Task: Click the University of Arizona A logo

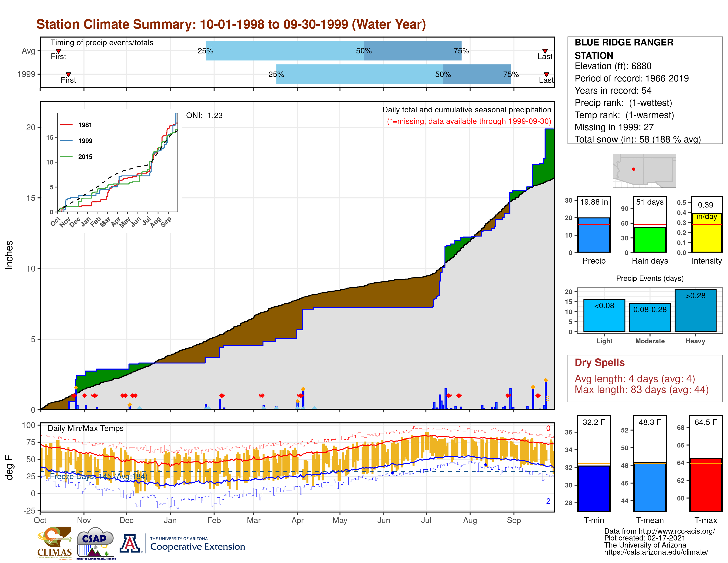Action: coord(130,544)
